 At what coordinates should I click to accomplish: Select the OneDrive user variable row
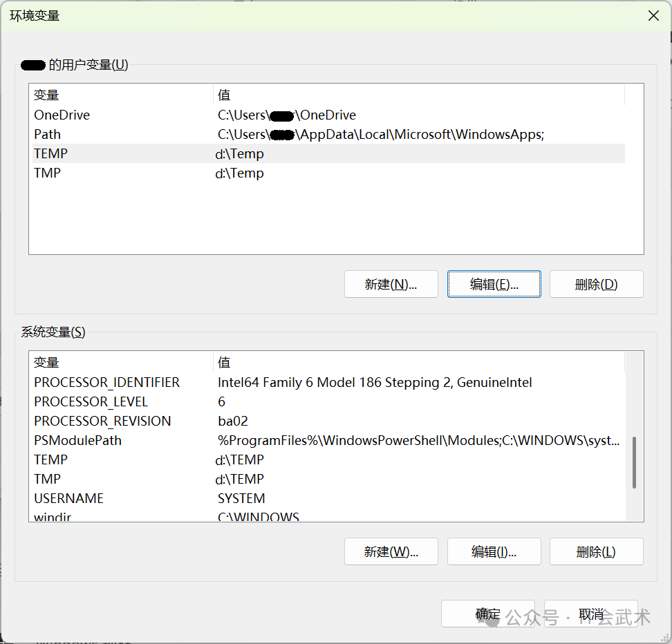click(62, 115)
